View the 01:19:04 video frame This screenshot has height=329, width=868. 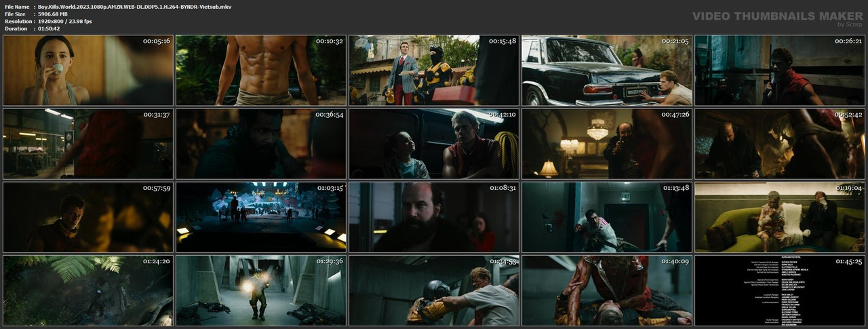(x=780, y=217)
